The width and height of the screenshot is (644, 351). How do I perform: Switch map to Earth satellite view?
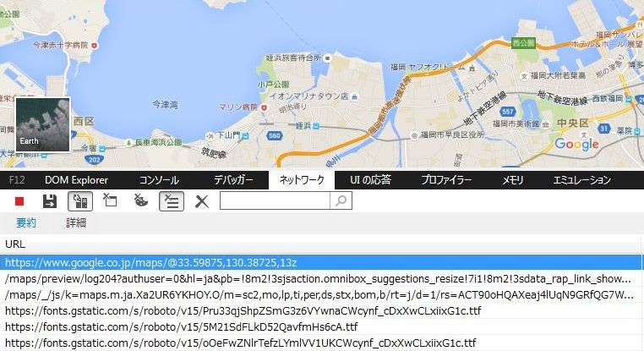[x=43, y=124]
